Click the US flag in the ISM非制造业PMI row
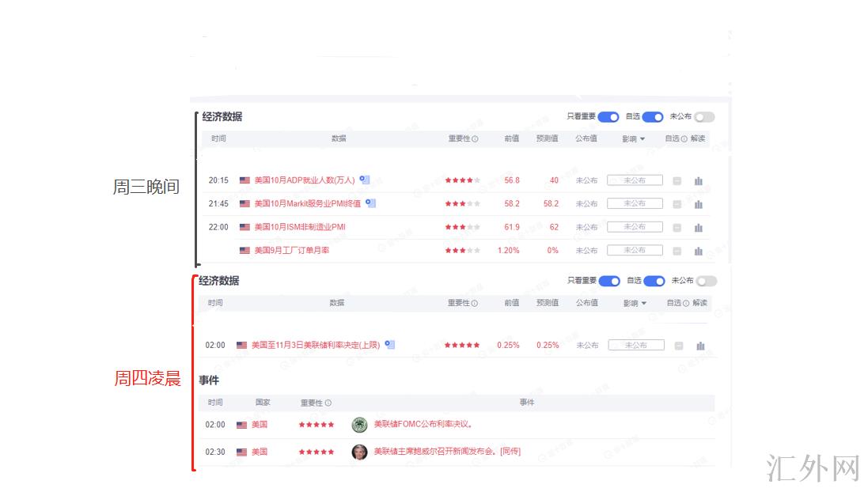This screenshot has height=492, width=868. click(244, 227)
